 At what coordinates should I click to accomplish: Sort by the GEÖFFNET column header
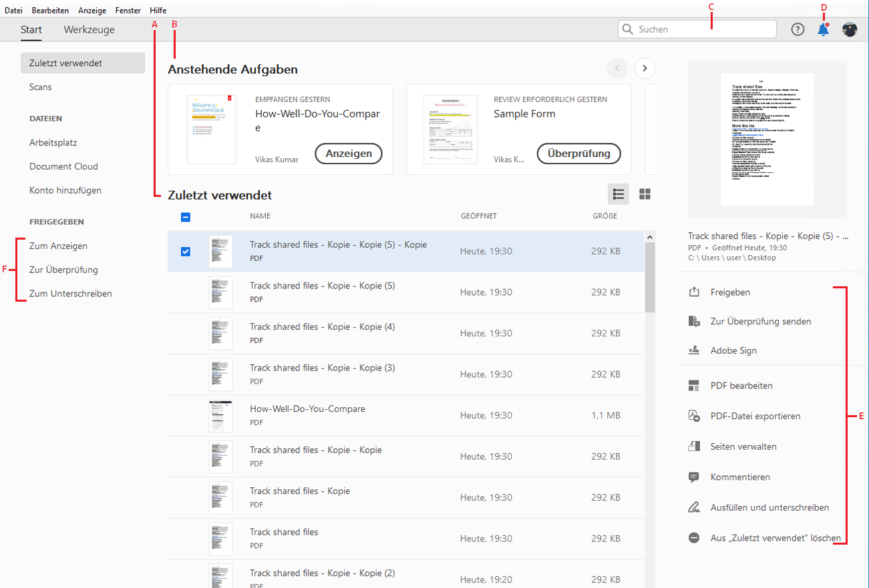pyautogui.click(x=478, y=216)
